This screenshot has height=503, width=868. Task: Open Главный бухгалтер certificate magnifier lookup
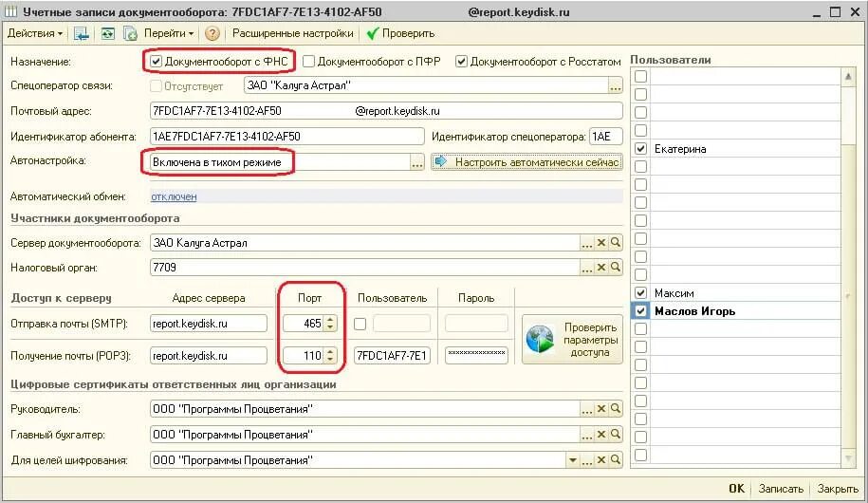[615, 435]
